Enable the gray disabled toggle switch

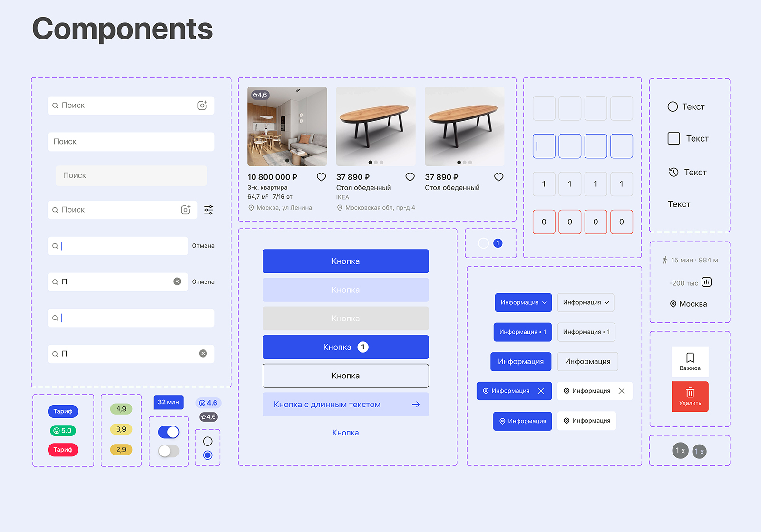click(169, 451)
